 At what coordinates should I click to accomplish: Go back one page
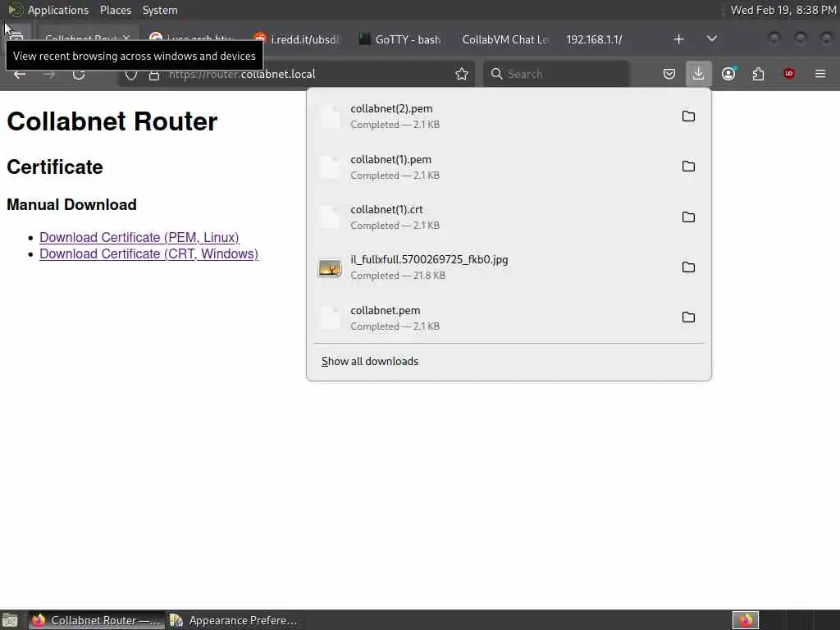20,74
